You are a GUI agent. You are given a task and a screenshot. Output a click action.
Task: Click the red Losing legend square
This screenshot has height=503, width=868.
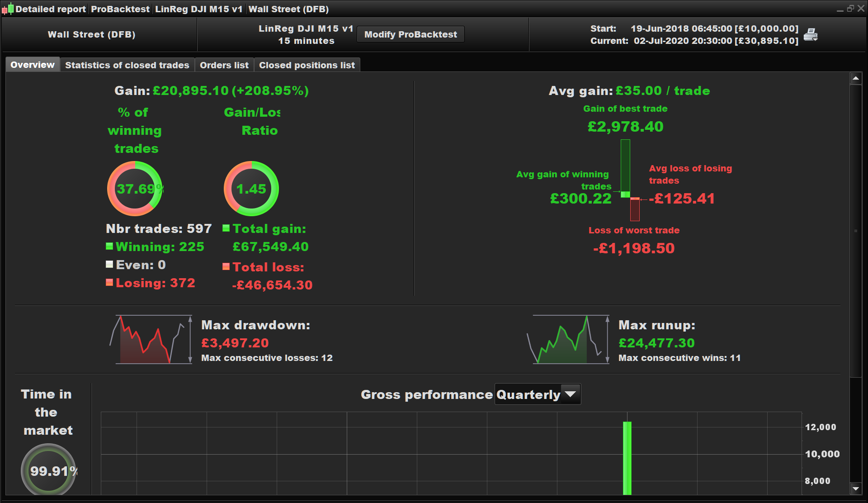[x=109, y=283]
